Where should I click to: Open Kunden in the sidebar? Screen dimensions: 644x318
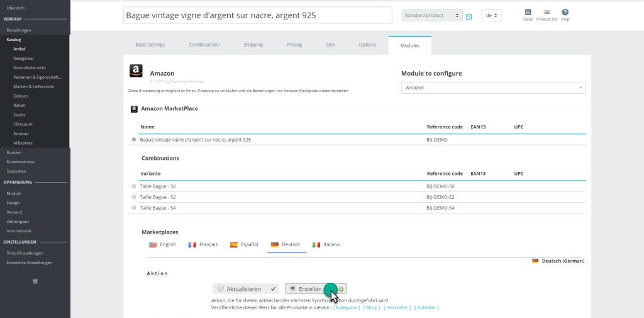coord(14,152)
